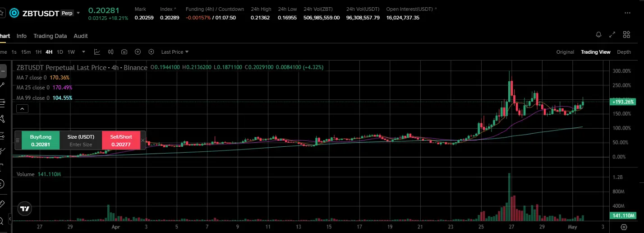Open the Audit tab

[x=81, y=36]
